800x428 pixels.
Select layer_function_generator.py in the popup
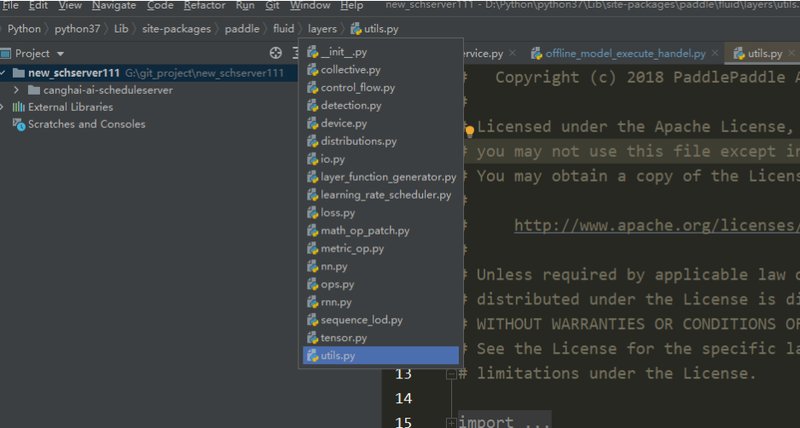pyautogui.click(x=381, y=177)
